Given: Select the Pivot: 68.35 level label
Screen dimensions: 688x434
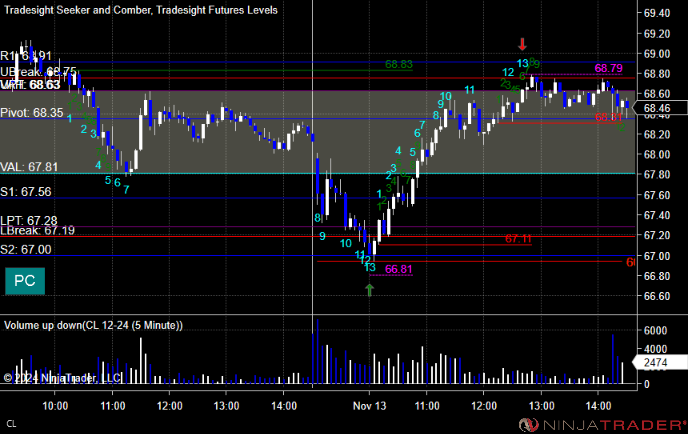Looking at the screenshot, I should click(x=32, y=112).
